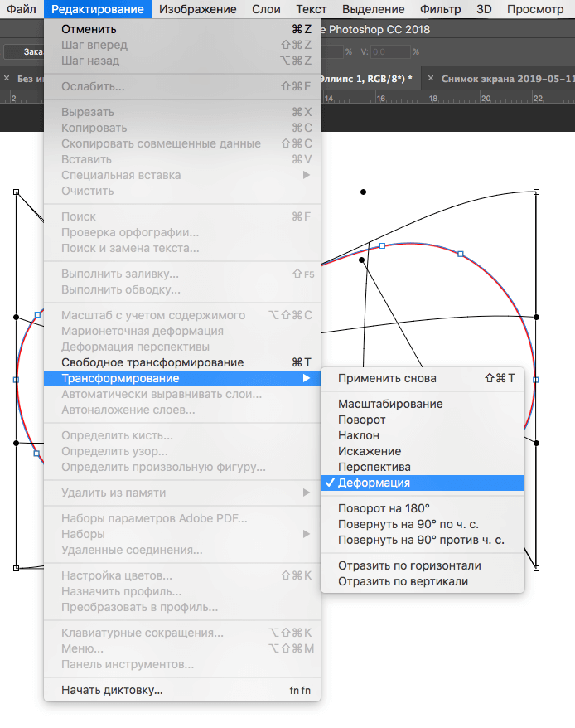Select the Масштабирование transform option
Viewport: 575px width, 728px height.
tap(390, 404)
